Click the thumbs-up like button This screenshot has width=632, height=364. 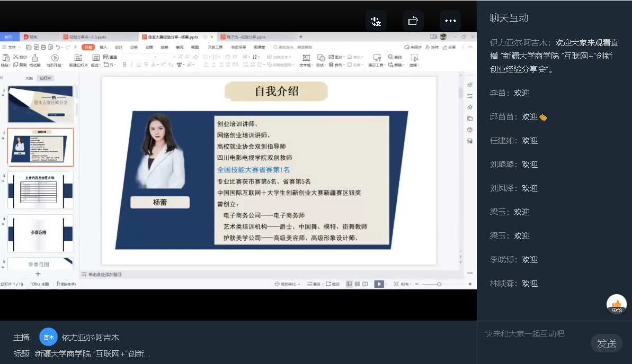point(616,304)
